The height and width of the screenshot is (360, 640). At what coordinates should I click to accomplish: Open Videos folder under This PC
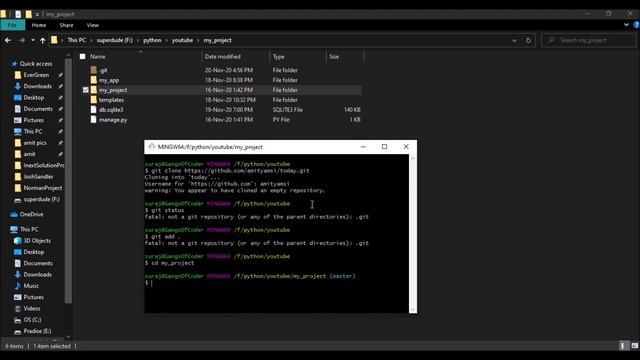pos(32,309)
